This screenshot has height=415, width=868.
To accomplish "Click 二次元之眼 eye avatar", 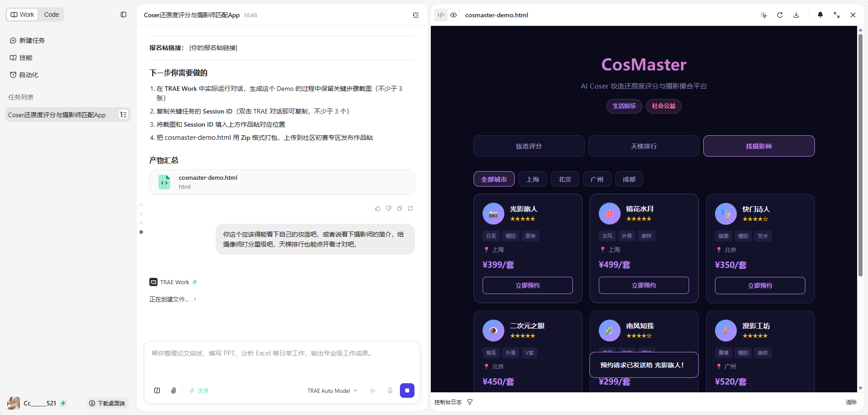I will point(493,331).
